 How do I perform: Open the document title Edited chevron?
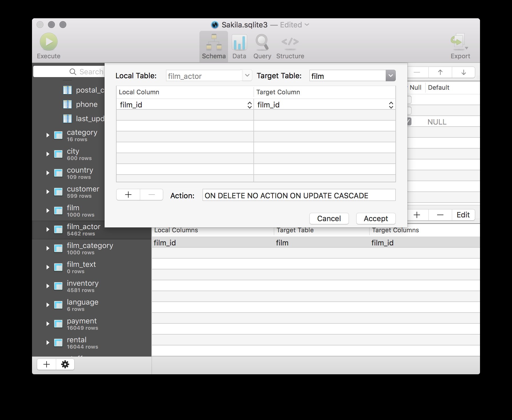307,25
